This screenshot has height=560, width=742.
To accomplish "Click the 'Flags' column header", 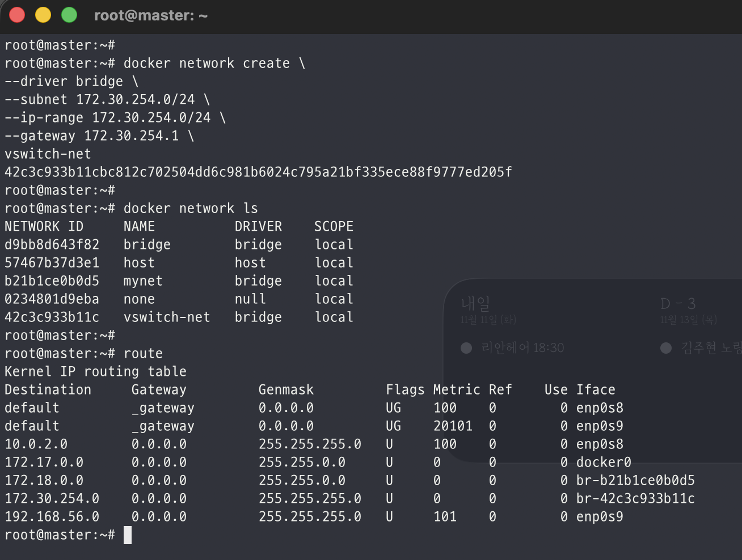I will (405, 390).
